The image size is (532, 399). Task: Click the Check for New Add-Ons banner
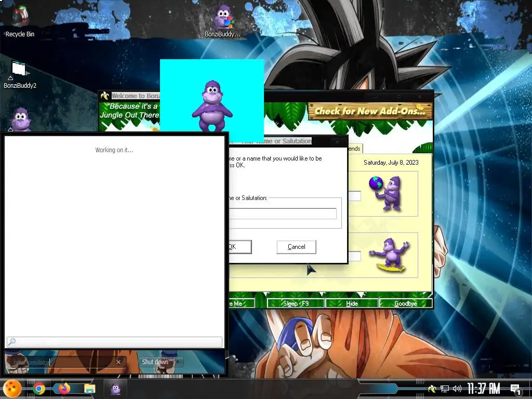370,111
